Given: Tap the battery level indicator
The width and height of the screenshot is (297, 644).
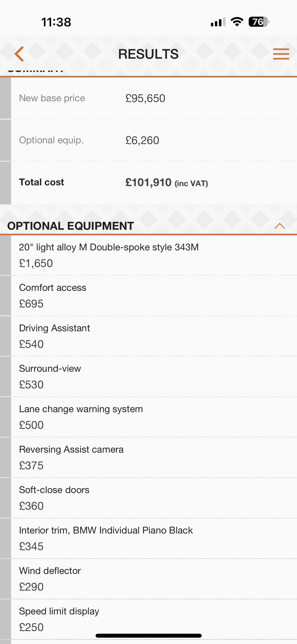Looking at the screenshot, I should (x=259, y=22).
